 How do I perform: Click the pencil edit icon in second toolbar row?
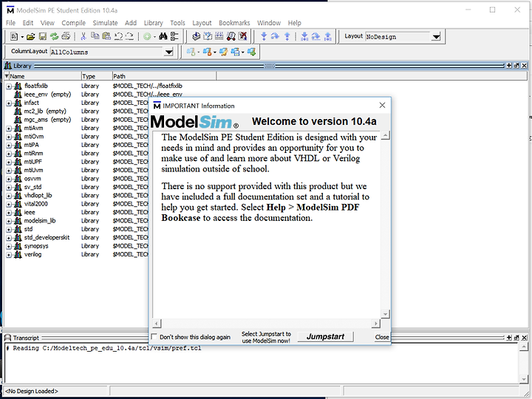(x=223, y=52)
